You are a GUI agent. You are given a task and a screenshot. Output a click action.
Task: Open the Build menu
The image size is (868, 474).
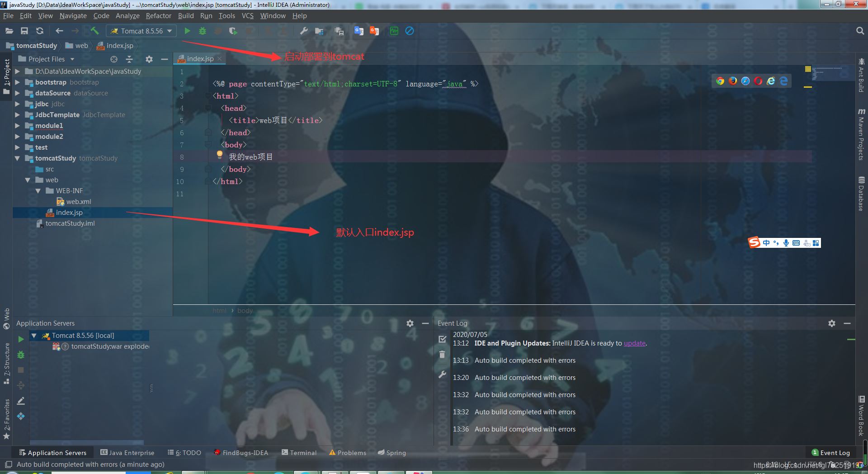(186, 16)
